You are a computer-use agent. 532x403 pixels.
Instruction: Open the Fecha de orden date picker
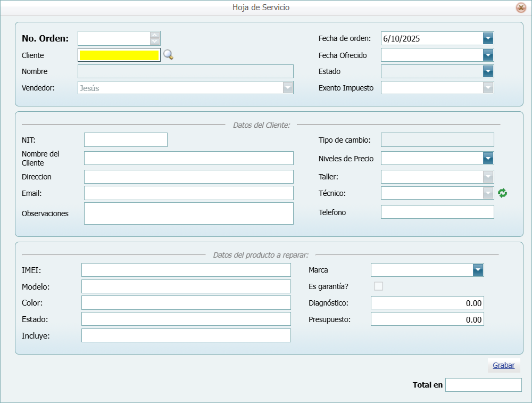[x=488, y=38]
